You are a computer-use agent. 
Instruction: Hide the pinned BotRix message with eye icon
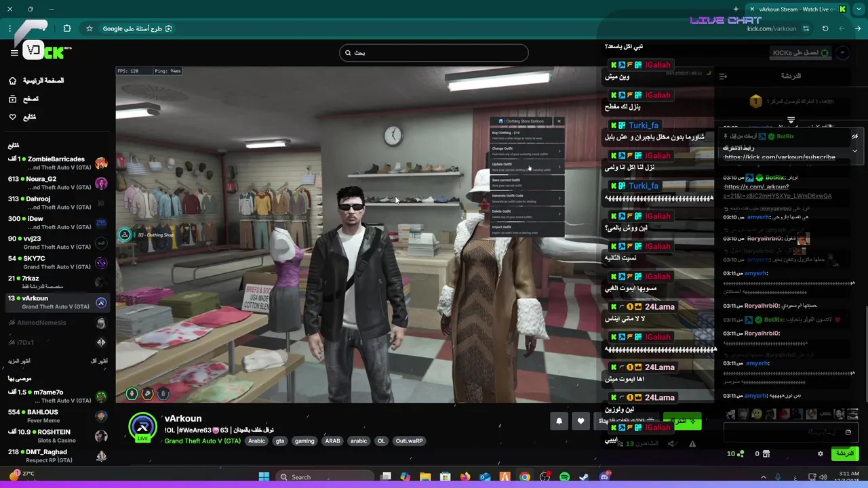click(854, 136)
